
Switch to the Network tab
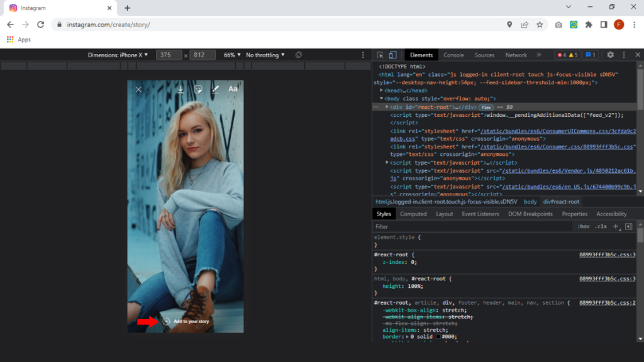click(x=516, y=55)
